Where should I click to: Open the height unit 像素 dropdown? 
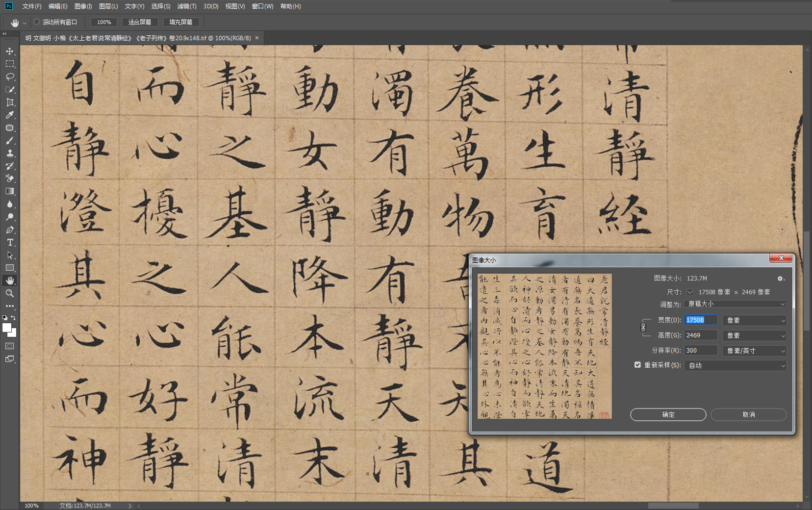(755, 335)
